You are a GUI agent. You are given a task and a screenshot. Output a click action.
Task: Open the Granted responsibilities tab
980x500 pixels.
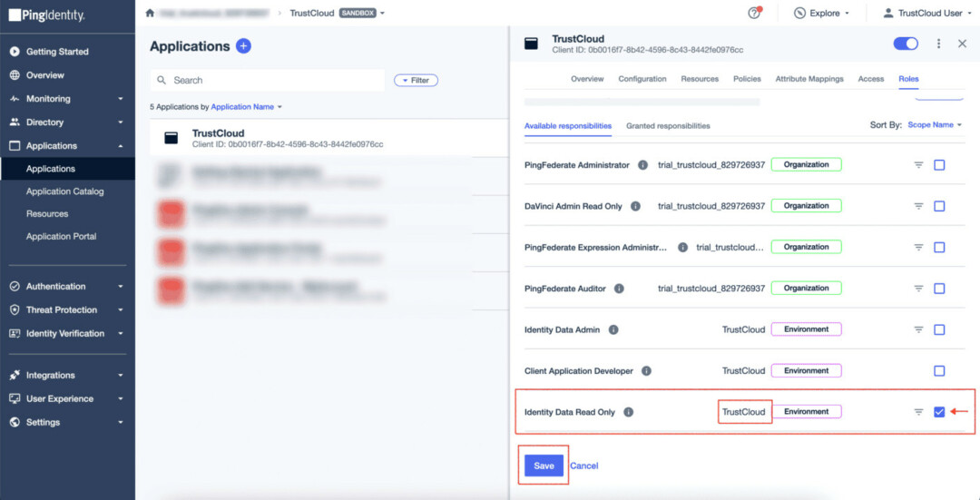point(668,125)
